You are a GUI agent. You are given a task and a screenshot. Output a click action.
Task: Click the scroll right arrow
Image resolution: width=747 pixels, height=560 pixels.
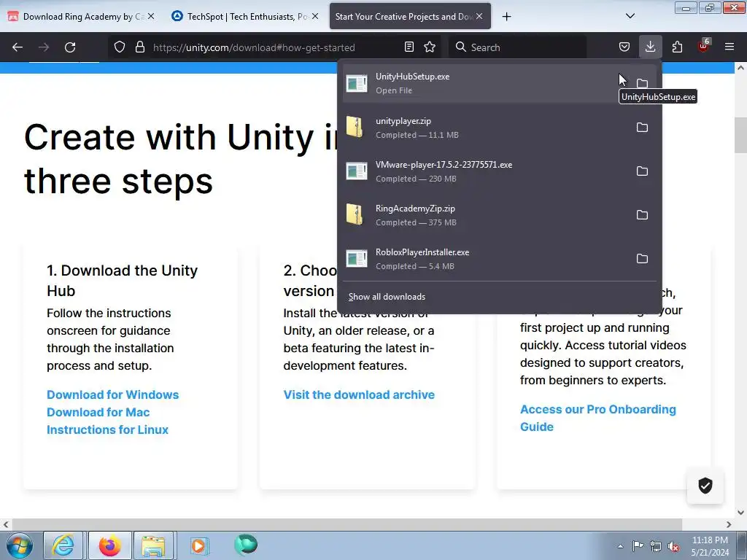[729, 524]
